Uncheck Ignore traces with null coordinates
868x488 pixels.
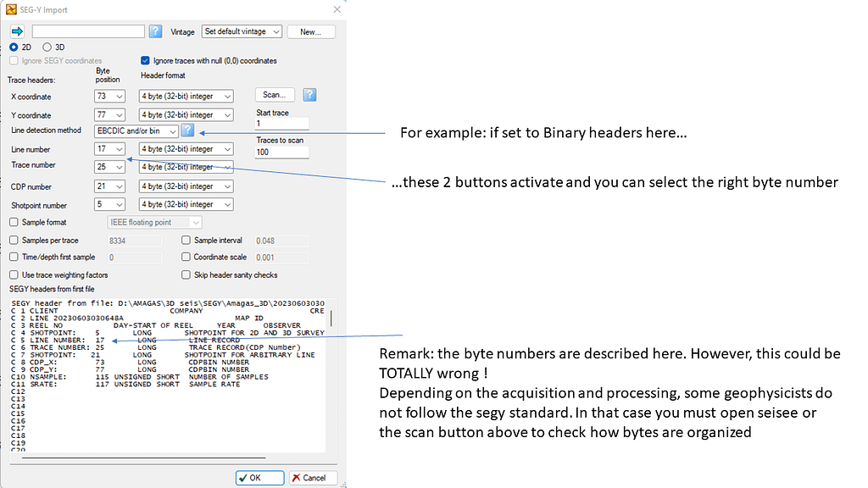click(146, 61)
